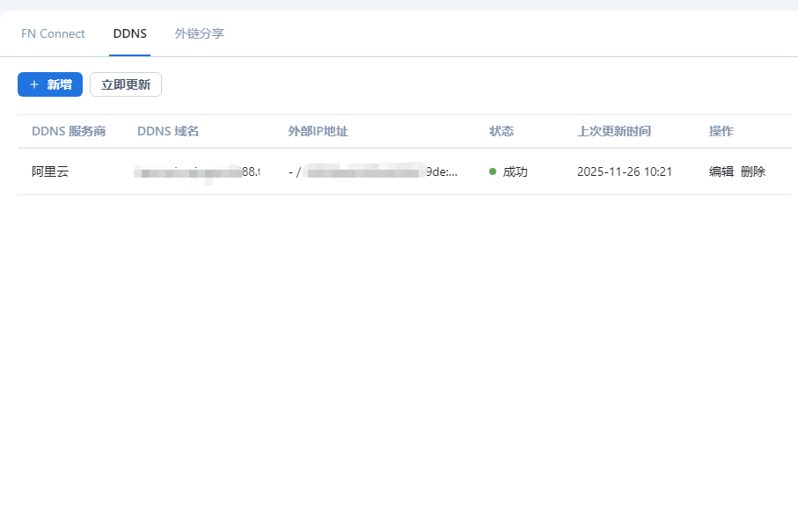Click the blurred domain ending in 88
The height and width of the screenshot is (532, 798).
[x=196, y=171]
